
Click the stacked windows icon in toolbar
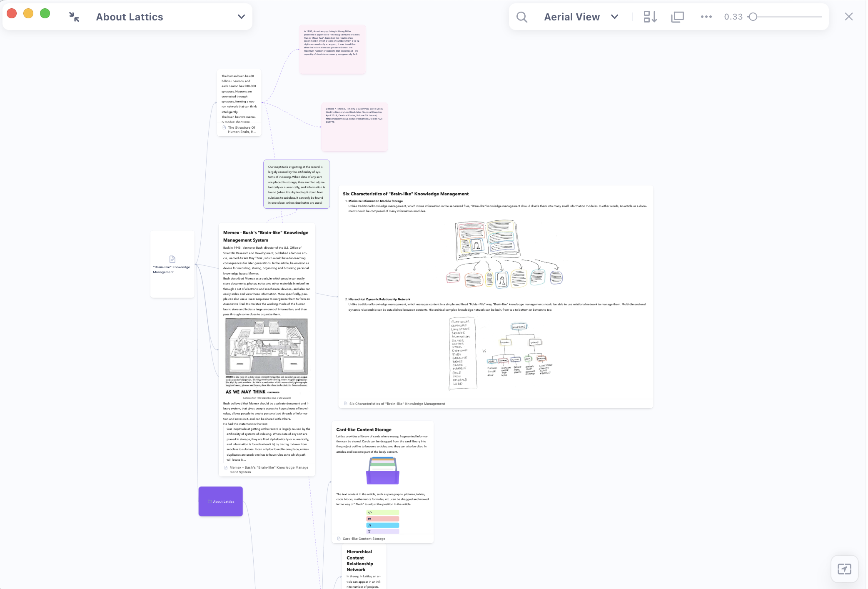(678, 17)
